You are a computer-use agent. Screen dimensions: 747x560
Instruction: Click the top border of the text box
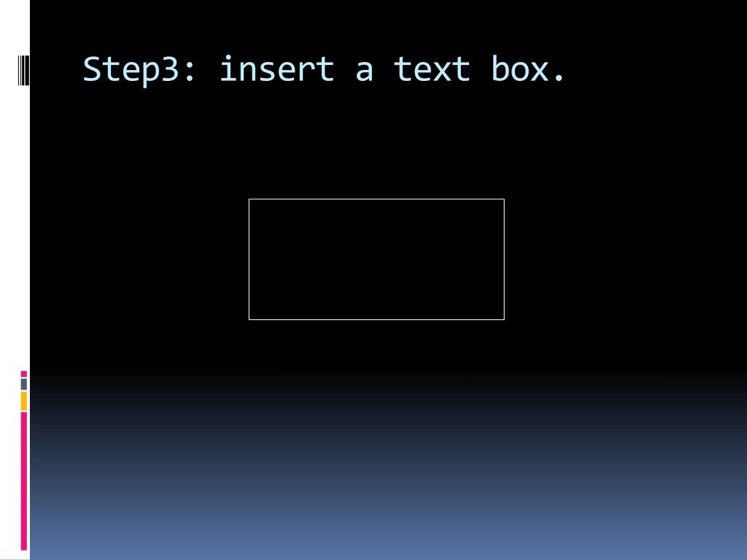coord(376,199)
